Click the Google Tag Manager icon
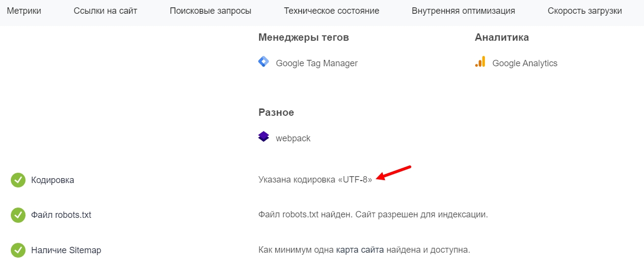Screen dimensions: 644x264 pyautogui.click(x=264, y=62)
